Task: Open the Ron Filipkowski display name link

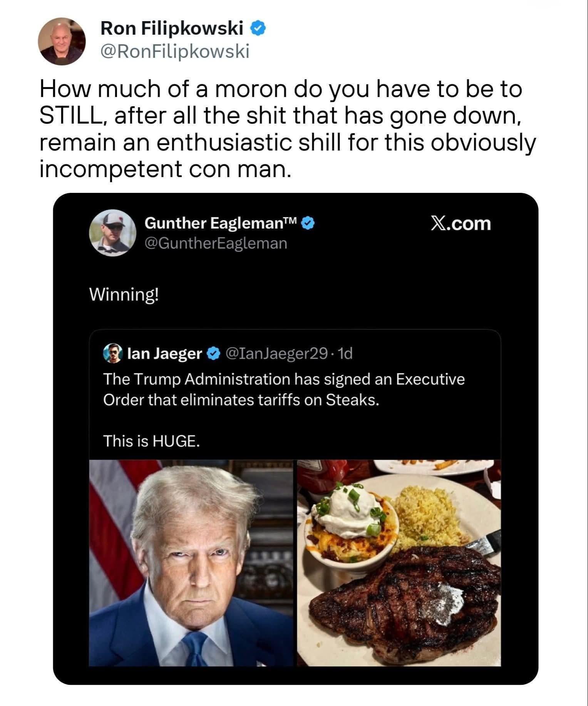Action: click(172, 28)
